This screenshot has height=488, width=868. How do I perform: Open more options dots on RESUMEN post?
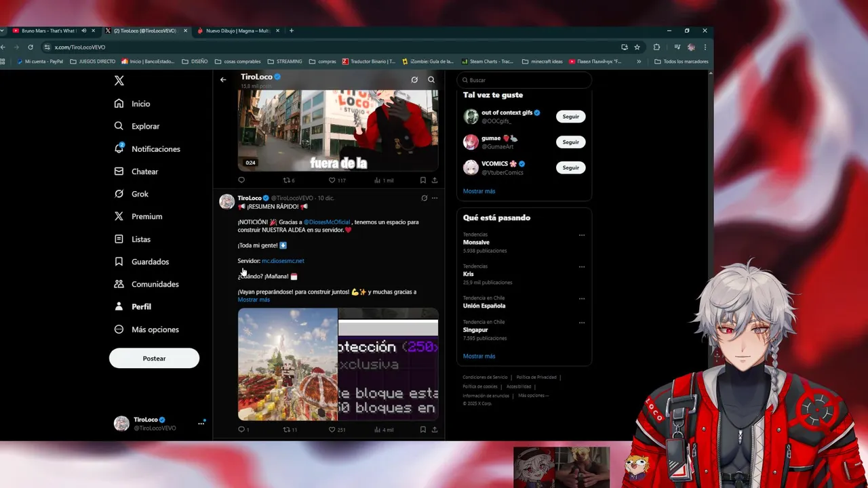435,198
